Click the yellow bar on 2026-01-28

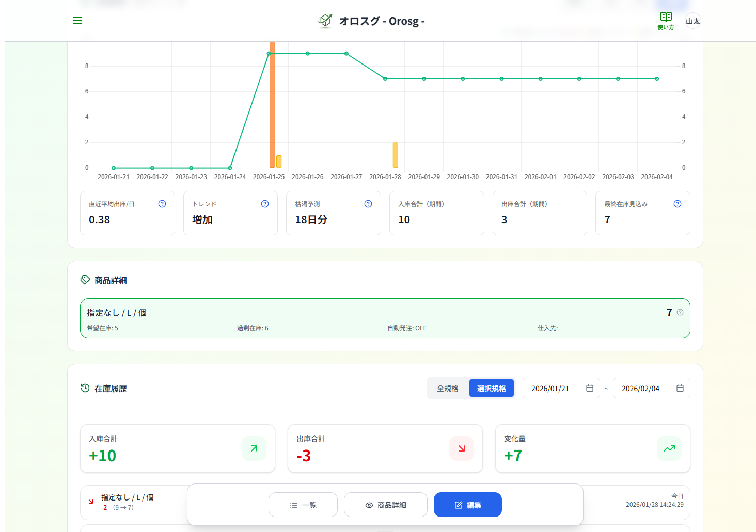pos(396,155)
